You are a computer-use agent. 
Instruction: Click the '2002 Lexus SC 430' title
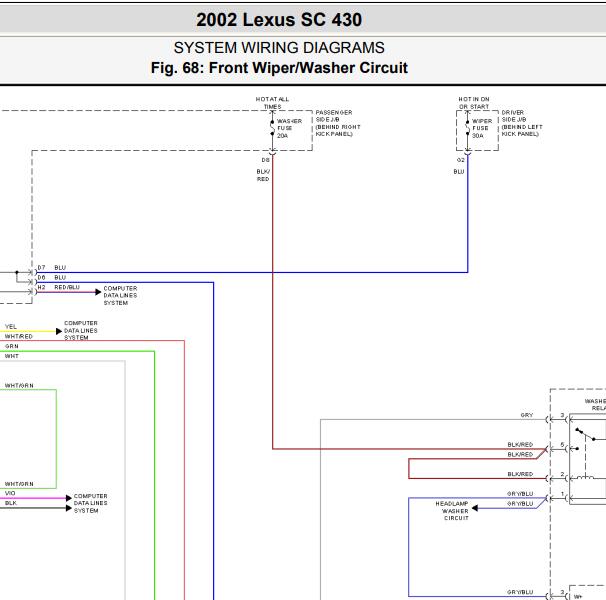[279, 20]
